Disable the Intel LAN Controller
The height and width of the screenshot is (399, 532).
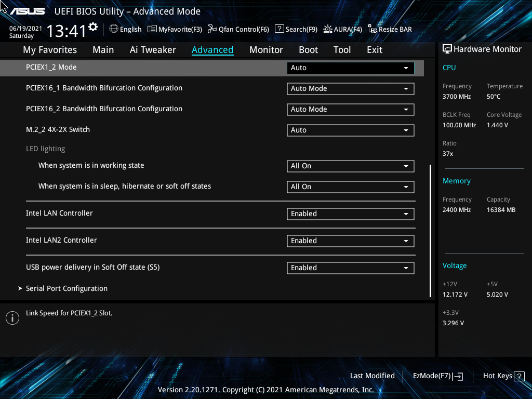(x=350, y=214)
